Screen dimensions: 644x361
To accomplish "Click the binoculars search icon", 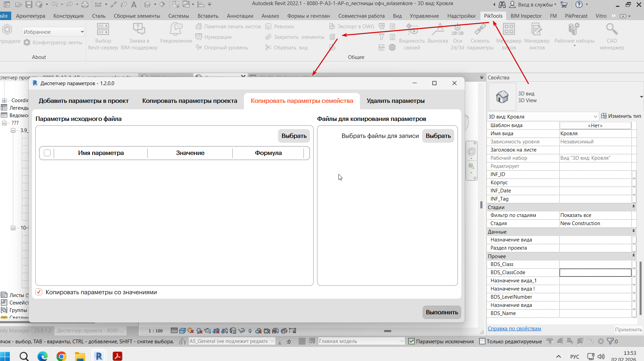I will 502,4.
